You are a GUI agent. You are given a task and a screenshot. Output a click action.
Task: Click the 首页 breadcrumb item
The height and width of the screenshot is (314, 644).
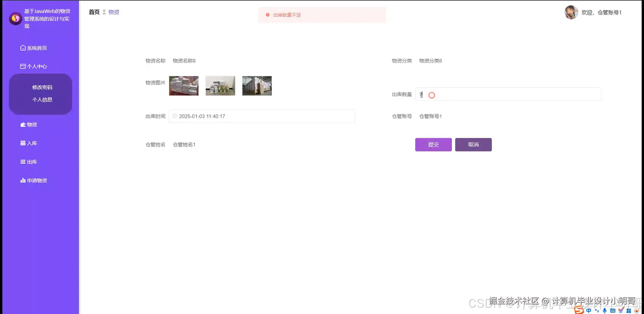click(x=94, y=12)
